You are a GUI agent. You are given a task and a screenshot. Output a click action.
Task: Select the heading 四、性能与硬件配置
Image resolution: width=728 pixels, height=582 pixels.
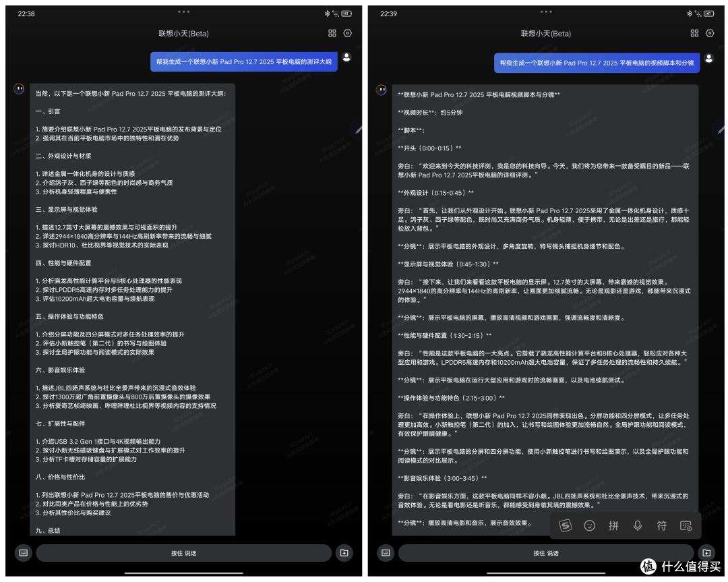point(63,263)
